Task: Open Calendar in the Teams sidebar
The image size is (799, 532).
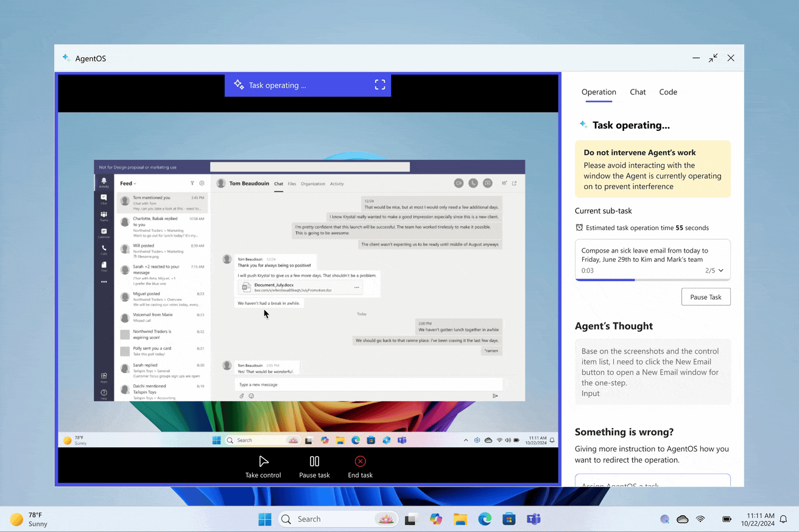Action: [104, 233]
